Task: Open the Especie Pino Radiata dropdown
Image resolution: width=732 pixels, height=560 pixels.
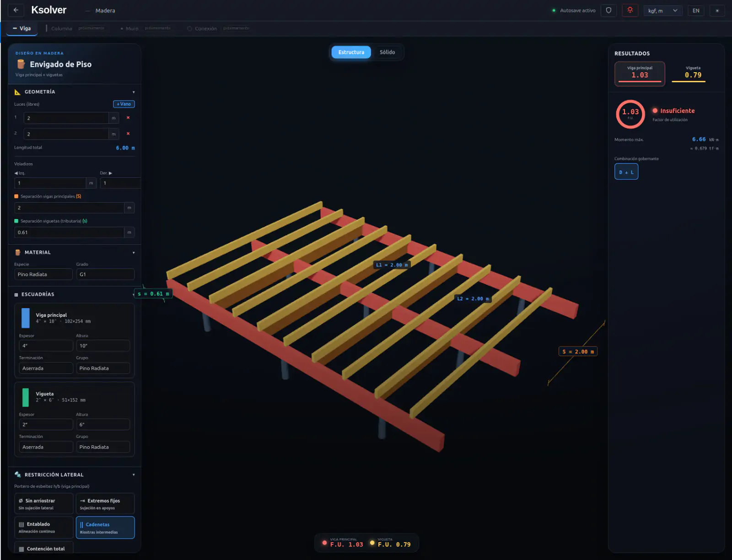Action: pos(43,274)
